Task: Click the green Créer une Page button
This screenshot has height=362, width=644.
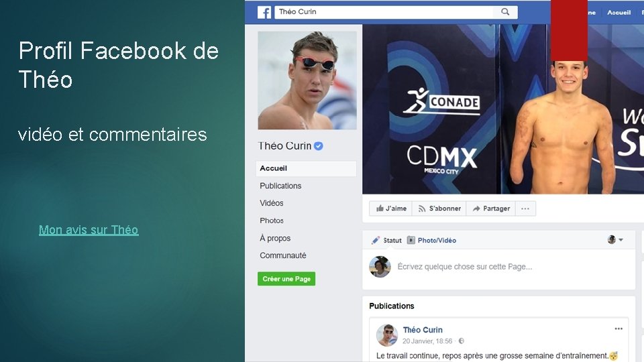Action: click(x=286, y=279)
